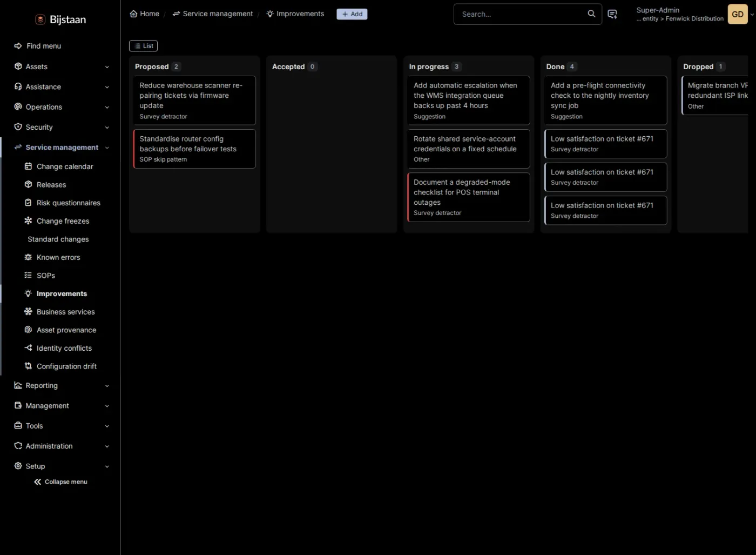This screenshot has width=756, height=555.
Task: Open the Find menu arrow icon
Action: pyautogui.click(x=18, y=46)
